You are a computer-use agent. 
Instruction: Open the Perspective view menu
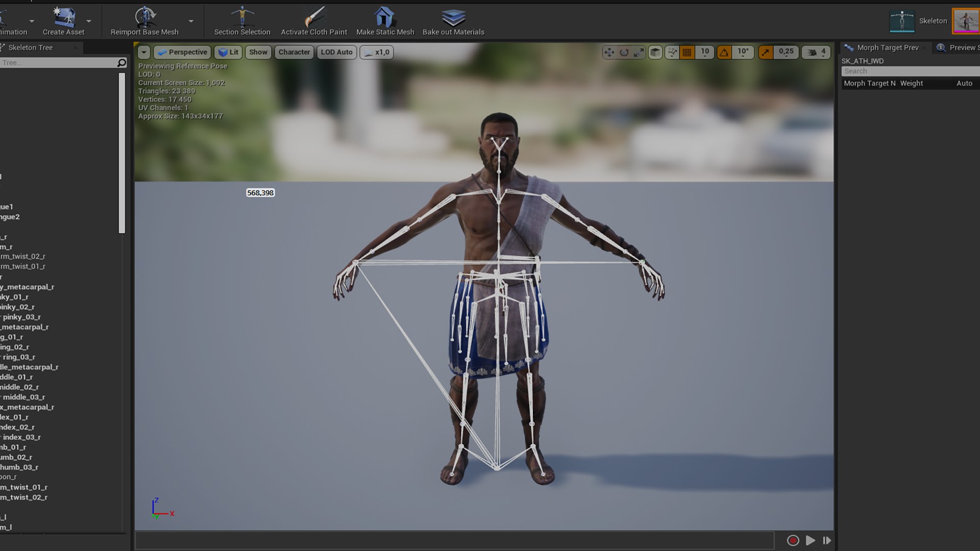[182, 52]
